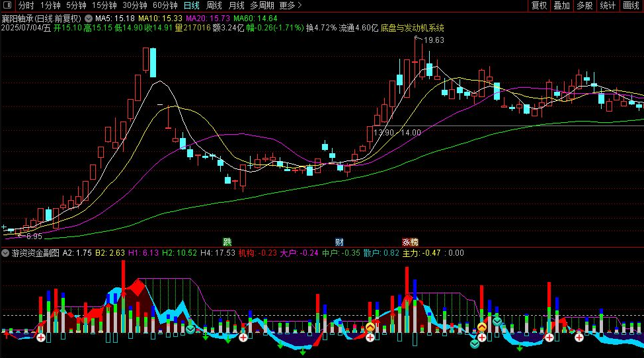Click the blue 财 financial marker
The image size is (644, 358).
[x=339, y=242]
